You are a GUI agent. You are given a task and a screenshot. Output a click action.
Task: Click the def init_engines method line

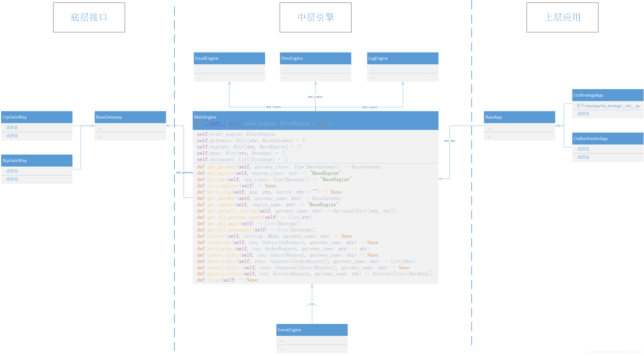click(237, 186)
